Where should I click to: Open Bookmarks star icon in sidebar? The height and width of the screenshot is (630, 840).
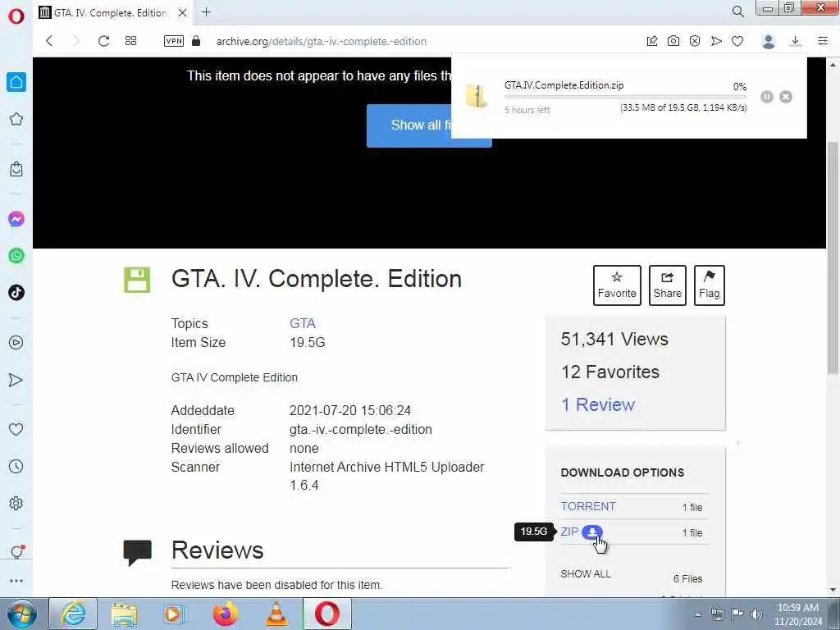click(x=16, y=119)
